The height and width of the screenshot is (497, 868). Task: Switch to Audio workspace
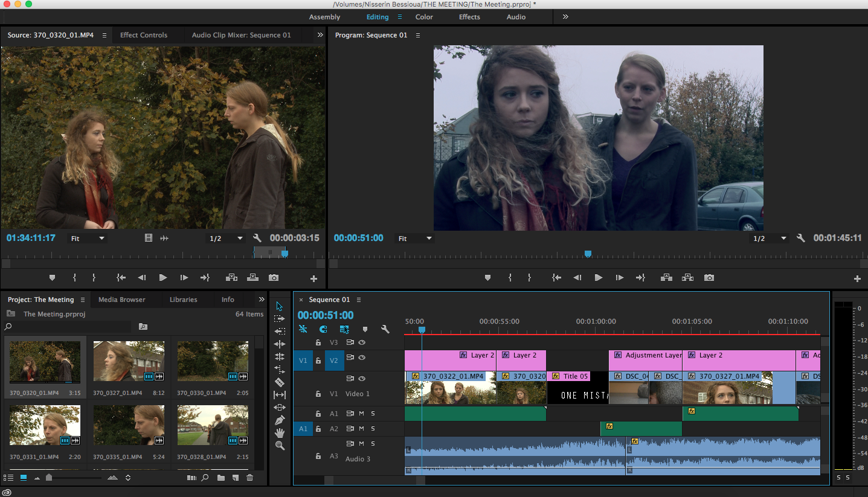point(516,17)
